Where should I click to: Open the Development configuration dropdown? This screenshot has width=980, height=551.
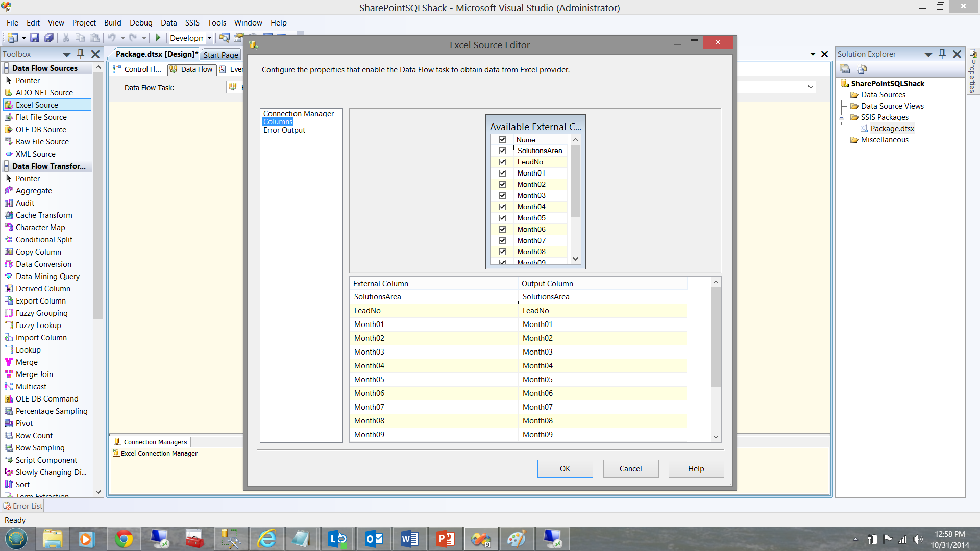(x=209, y=38)
